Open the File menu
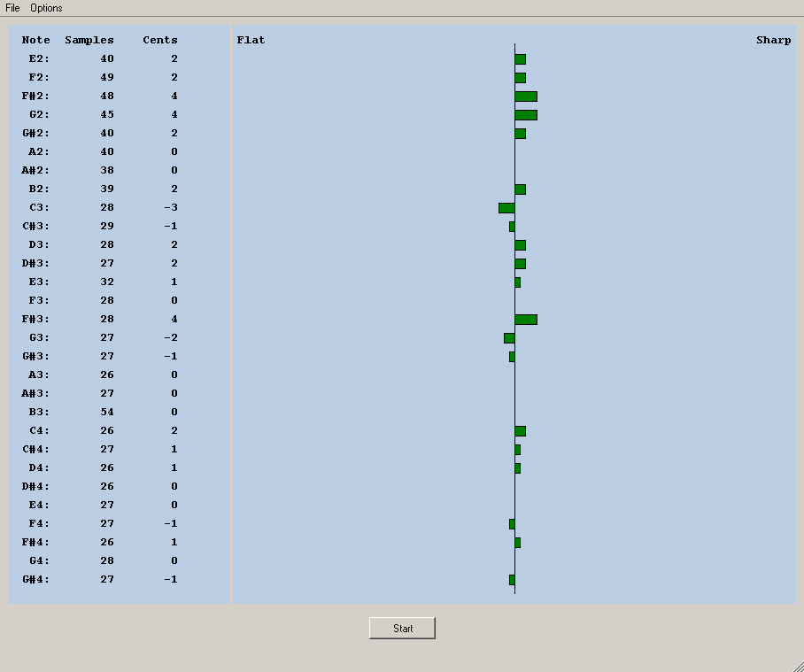 pos(12,8)
